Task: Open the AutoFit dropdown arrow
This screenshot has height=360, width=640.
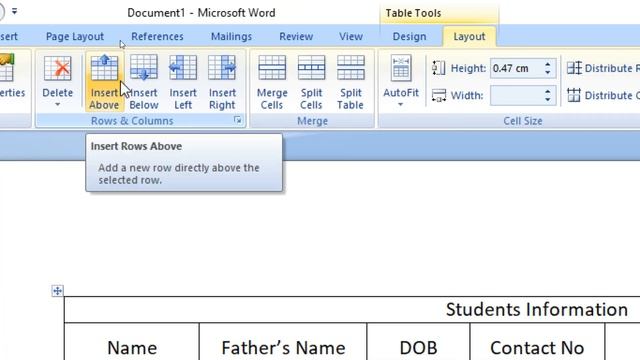Action: click(401, 104)
